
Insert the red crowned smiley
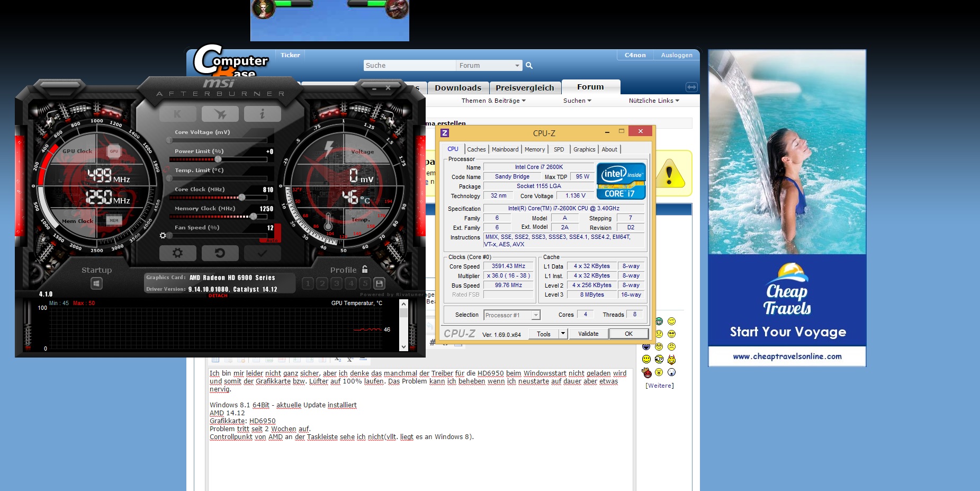pyautogui.click(x=646, y=372)
